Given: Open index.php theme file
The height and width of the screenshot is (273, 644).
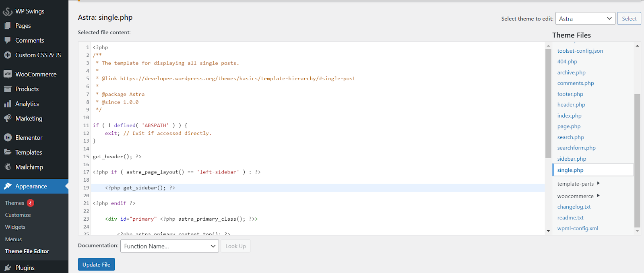Looking at the screenshot, I should tap(569, 116).
